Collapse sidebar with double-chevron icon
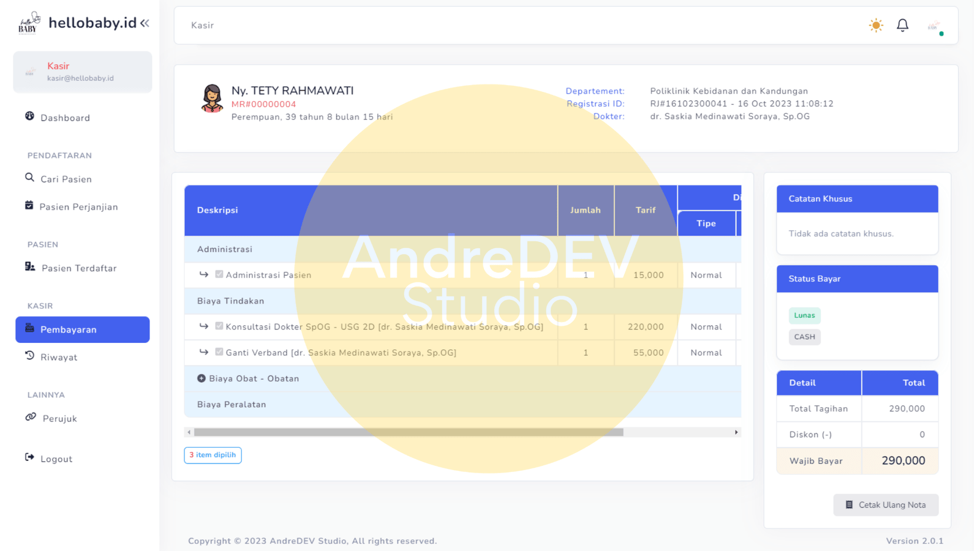This screenshot has width=980, height=551. [145, 23]
